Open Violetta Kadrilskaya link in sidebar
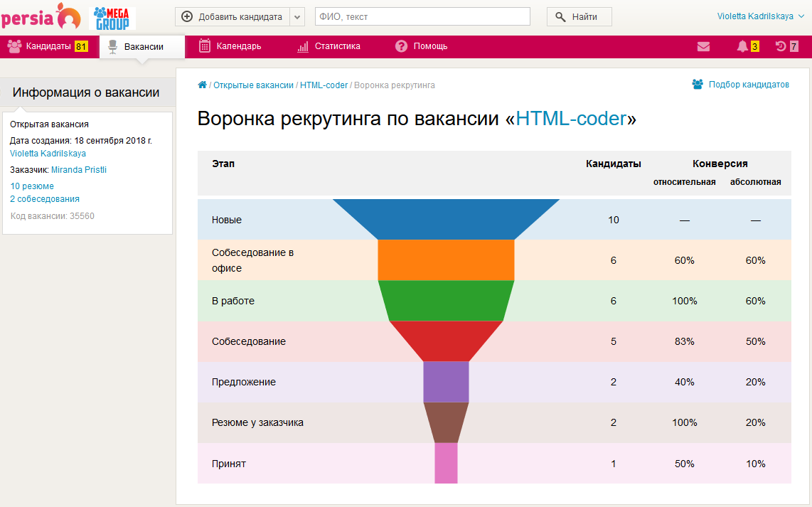This screenshot has width=812, height=507. click(48, 154)
